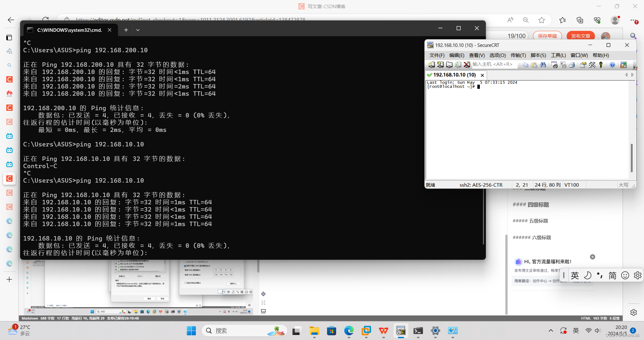Launch SecureFX icon in SecureCRT toolbar
Screen dimensions: 644x340
click(624, 65)
